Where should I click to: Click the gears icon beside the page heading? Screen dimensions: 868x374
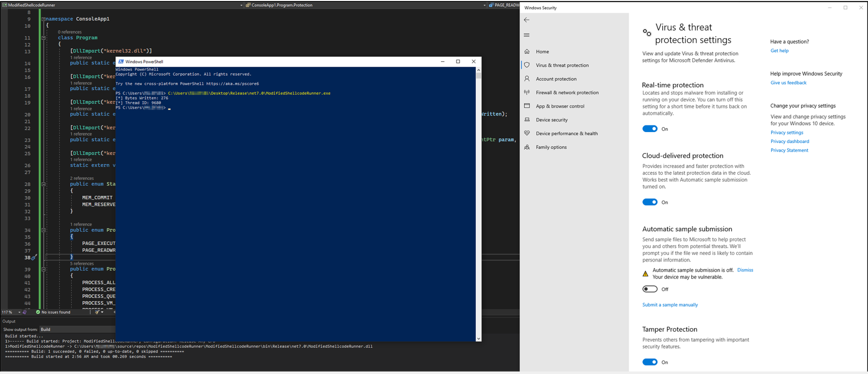click(647, 33)
